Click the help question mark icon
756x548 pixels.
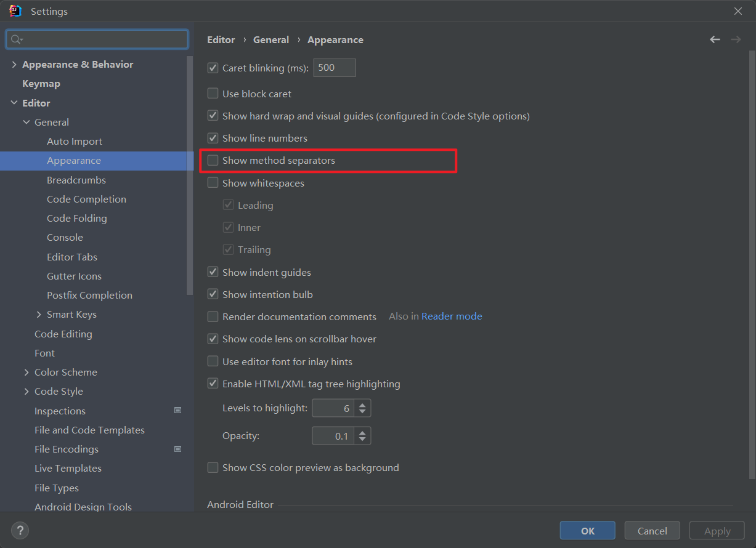[x=20, y=530]
